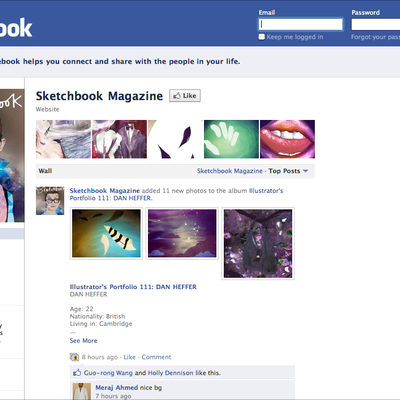Image resolution: width=400 pixels, height=400 pixels.
Task: Click Comment under the post
Action: pos(156,357)
